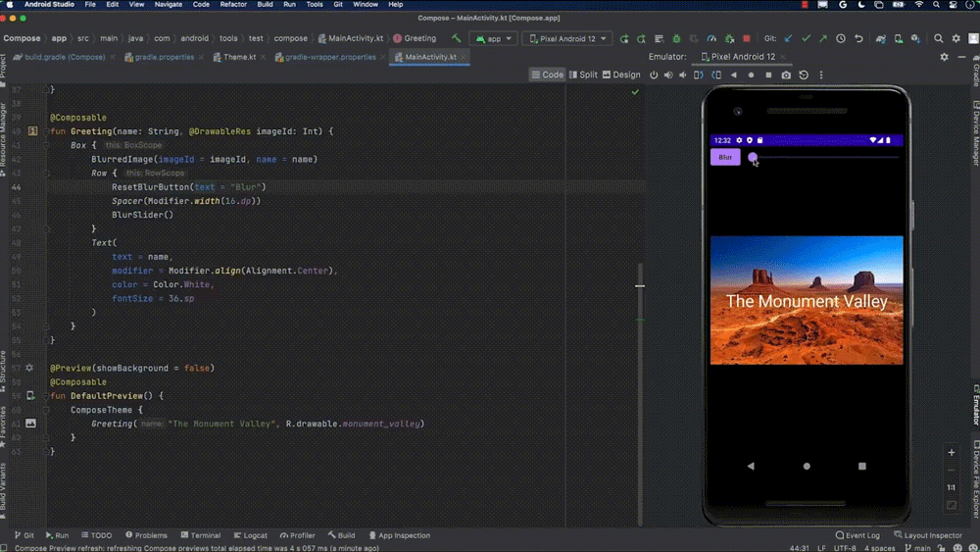Click the blur slider thumb in emulator

click(x=753, y=158)
